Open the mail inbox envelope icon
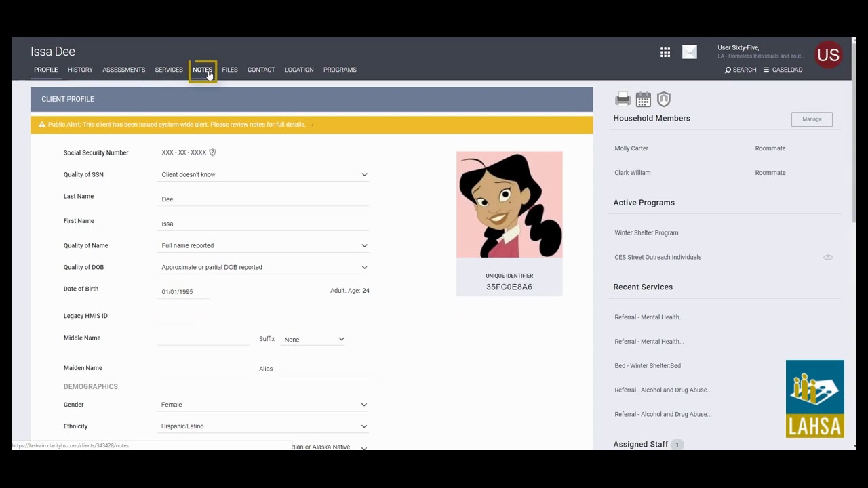Viewport: 868px width, 488px height. [690, 52]
